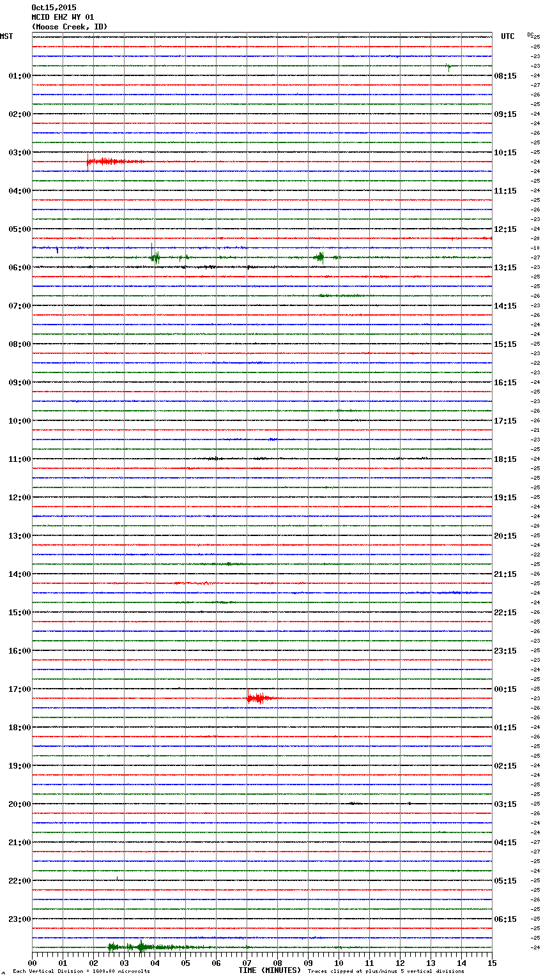Image resolution: width=543 pixels, height=980 pixels.
Task: Click the vertical division 1600.00 microvolts note
Action: pyautogui.click(x=81, y=972)
